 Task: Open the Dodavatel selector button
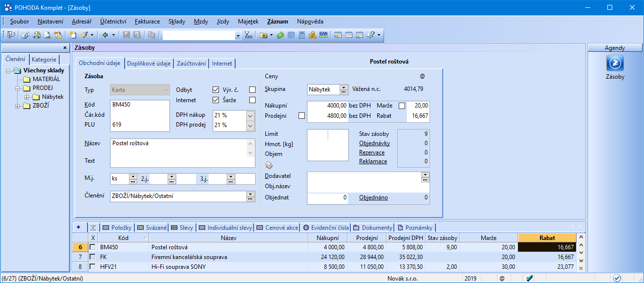[x=425, y=176]
